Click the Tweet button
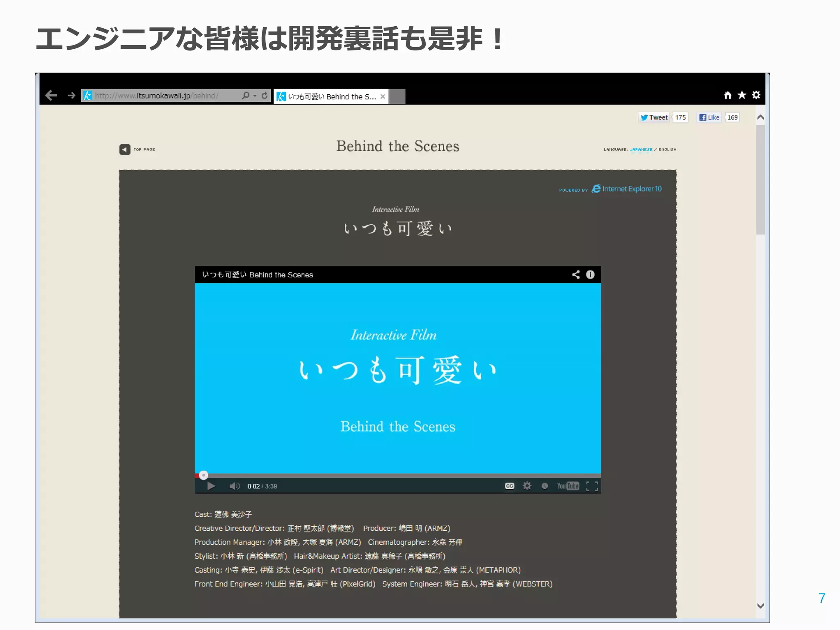The image size is (840, 630). click(x=654, y=117)
